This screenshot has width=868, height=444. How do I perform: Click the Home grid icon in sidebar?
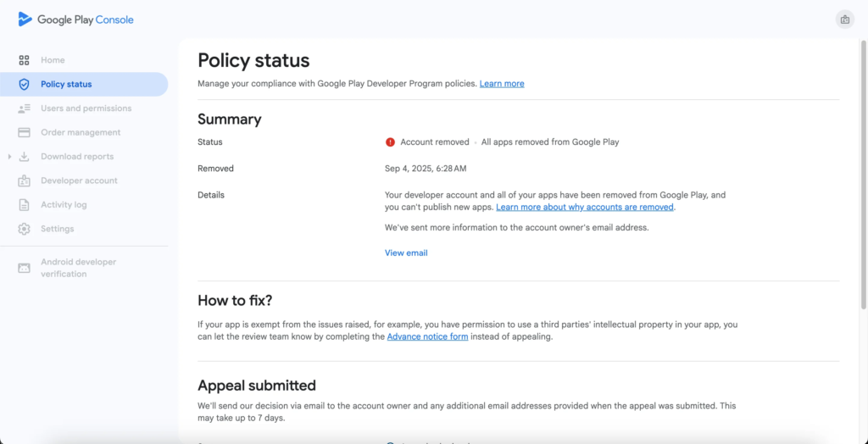(x=24, y=60)
